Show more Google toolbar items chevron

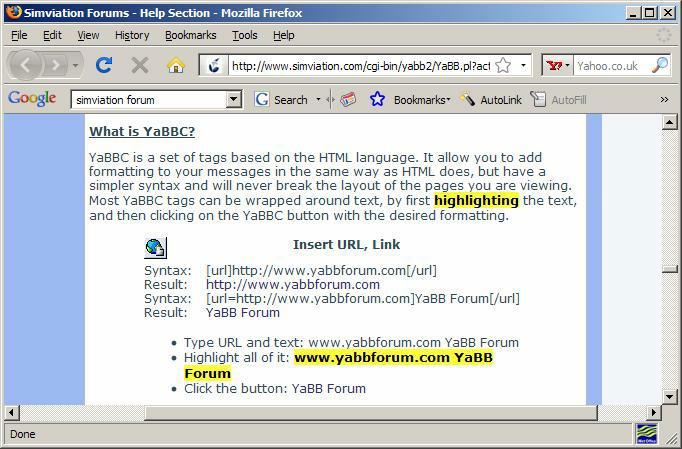coord(664,100)
